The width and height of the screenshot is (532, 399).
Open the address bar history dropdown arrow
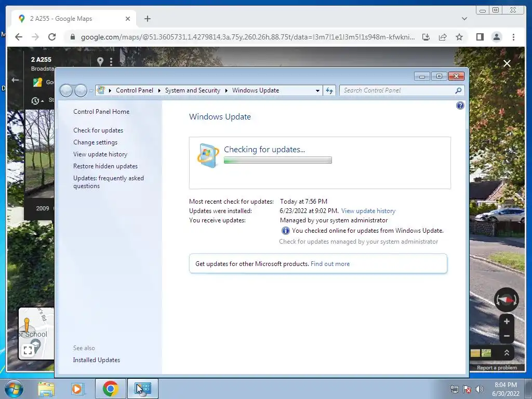point(317,90)
